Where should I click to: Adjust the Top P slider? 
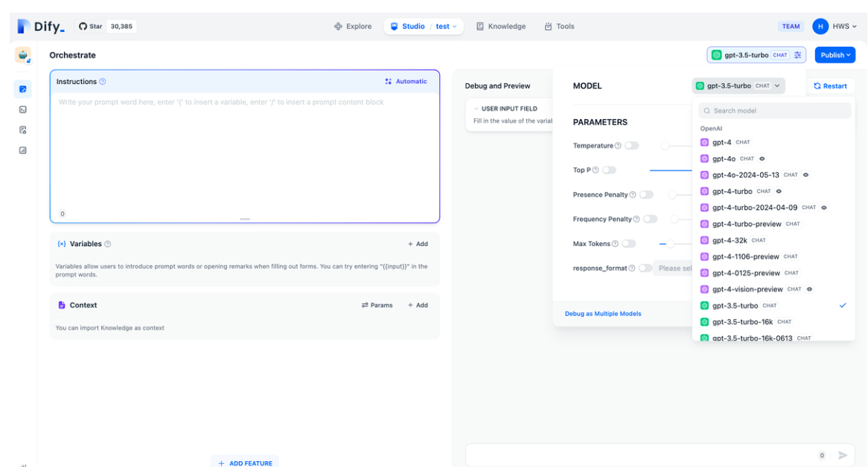coord(671,170)
